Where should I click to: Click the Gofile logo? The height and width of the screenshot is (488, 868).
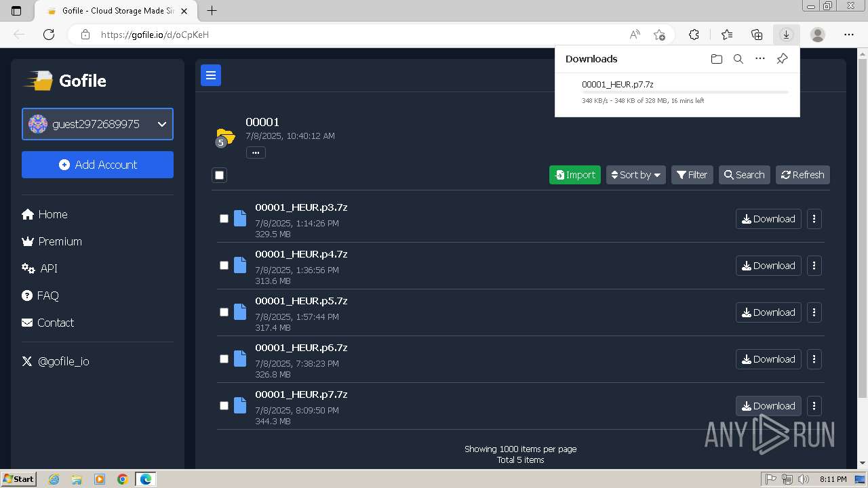(66, 81)
